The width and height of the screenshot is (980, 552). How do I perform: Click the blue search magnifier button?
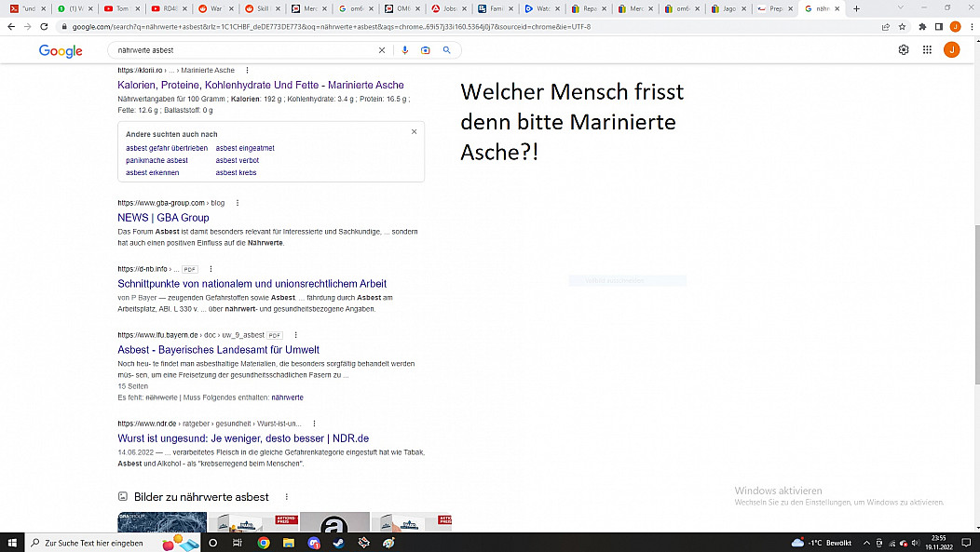point(447,50)
